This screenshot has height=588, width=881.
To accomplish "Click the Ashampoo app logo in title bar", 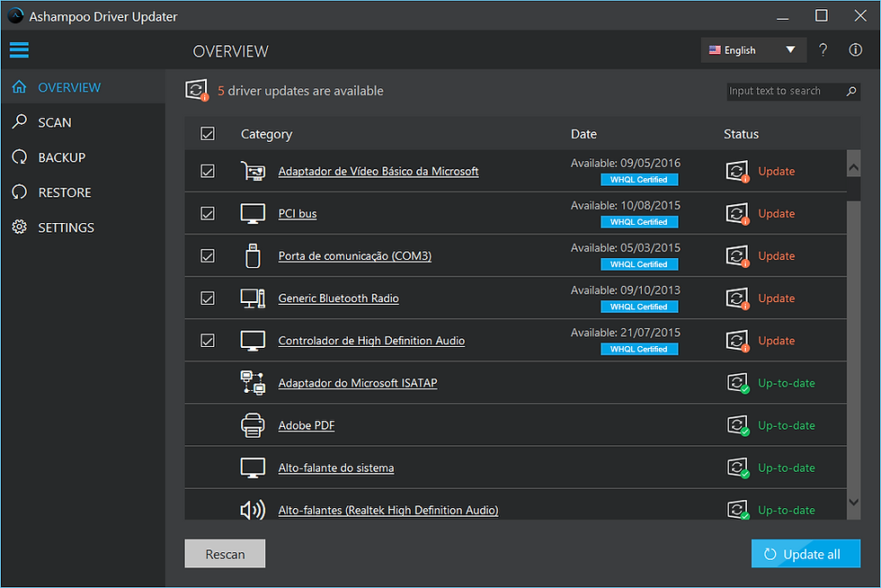I will (x=16, y=16).
